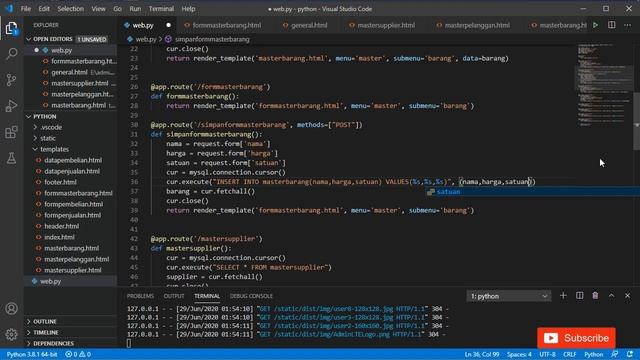The height and width of the screenshot is (360, 640).
Task: Click the errors and warnings status indicator
Action: click(78, 354)
